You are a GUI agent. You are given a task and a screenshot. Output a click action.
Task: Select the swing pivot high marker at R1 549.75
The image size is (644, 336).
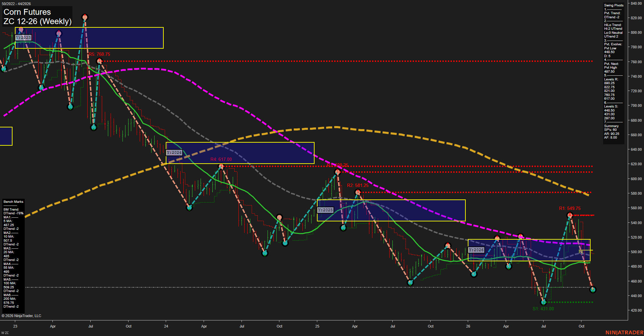(x=570, y=215)
